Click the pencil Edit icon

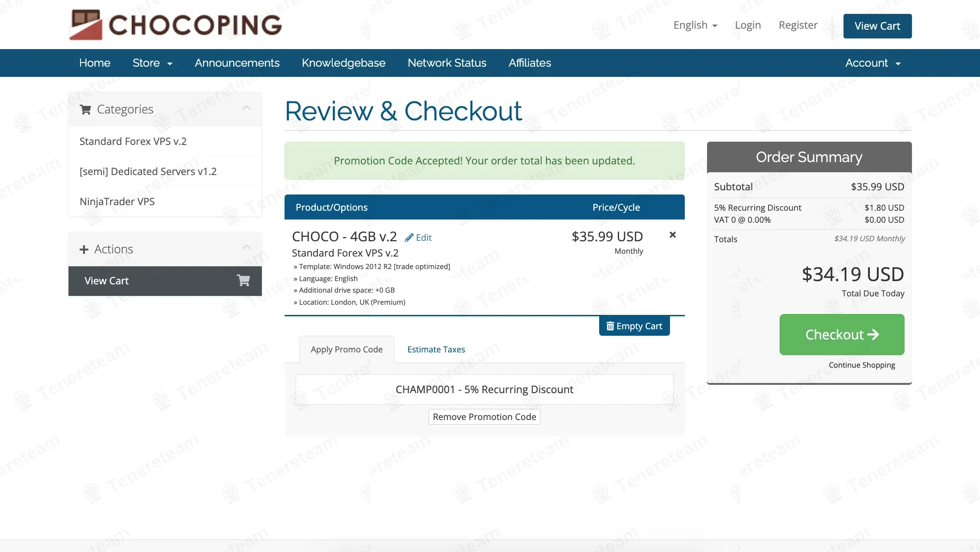pos(409,238)
